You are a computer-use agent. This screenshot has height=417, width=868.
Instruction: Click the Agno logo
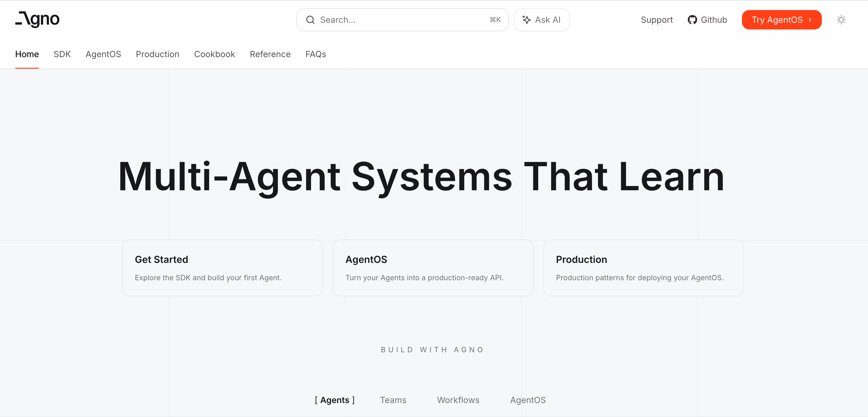37,19
